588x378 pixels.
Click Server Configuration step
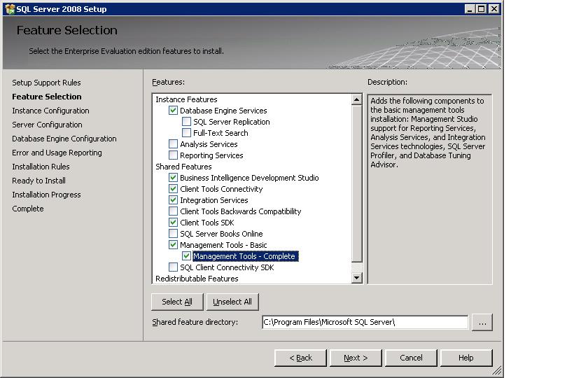(48, 125)
